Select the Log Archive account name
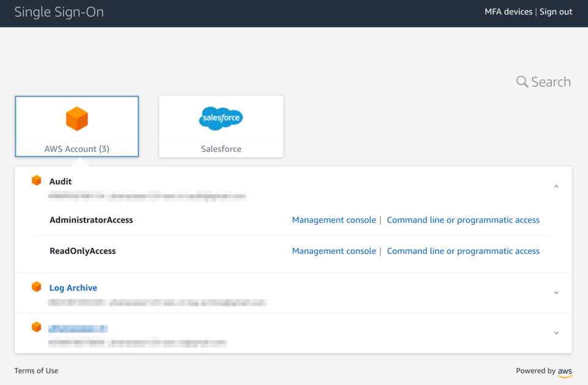 (x=73, y=287)
